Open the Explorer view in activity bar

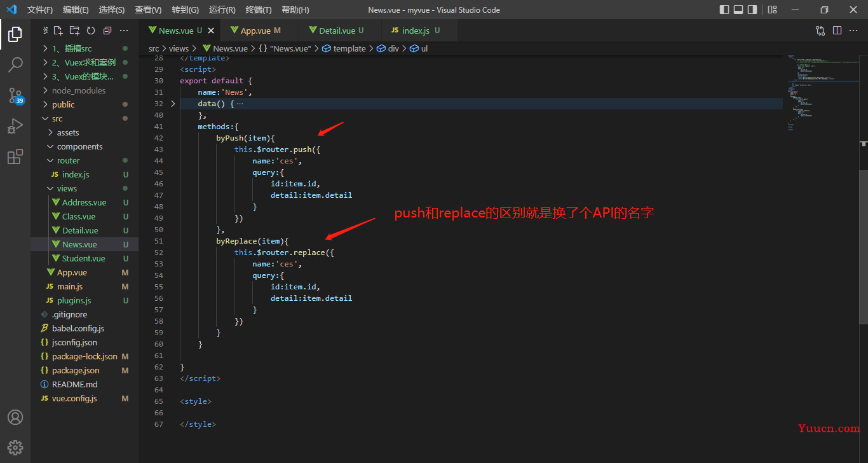tap(15, 34)
